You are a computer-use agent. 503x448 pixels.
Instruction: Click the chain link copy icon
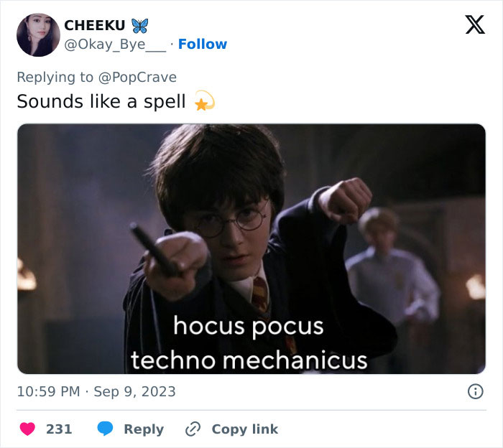(193, 429)
